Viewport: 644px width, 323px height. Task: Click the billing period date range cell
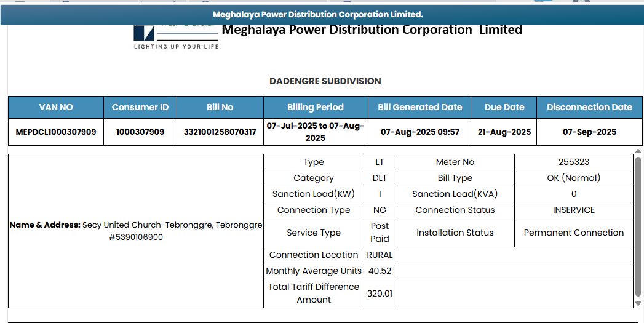point(316,132)
